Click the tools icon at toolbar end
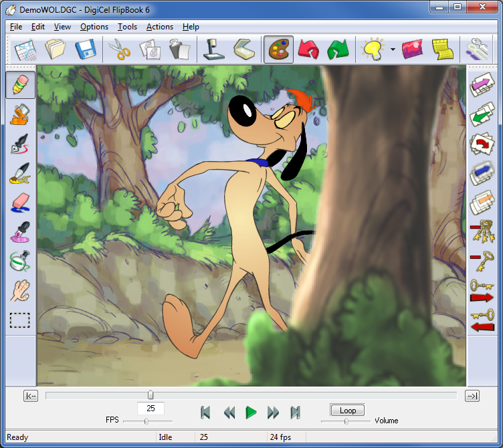 [x=478, y=49]
